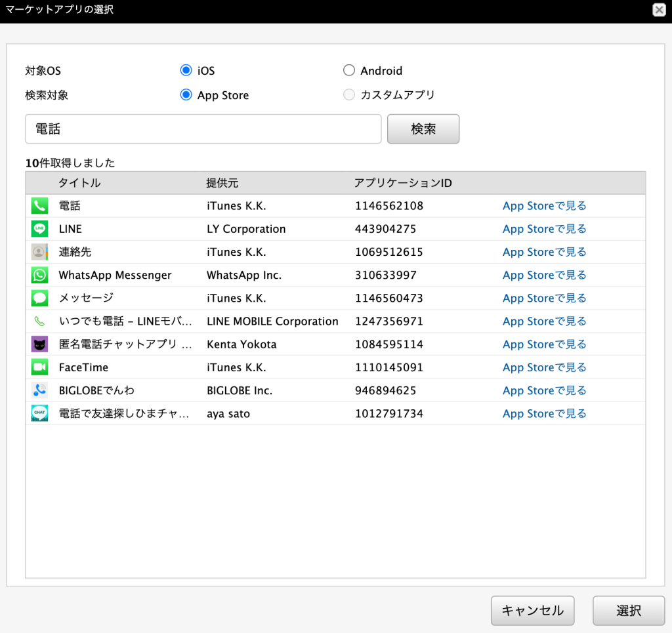Screen dimensions: 672x633
Task: Open App Store link for LINE
Action: point(544,229)
